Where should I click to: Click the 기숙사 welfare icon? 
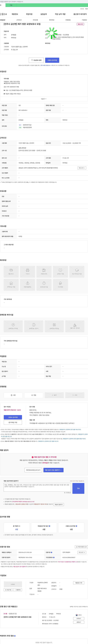pos(27,272)
